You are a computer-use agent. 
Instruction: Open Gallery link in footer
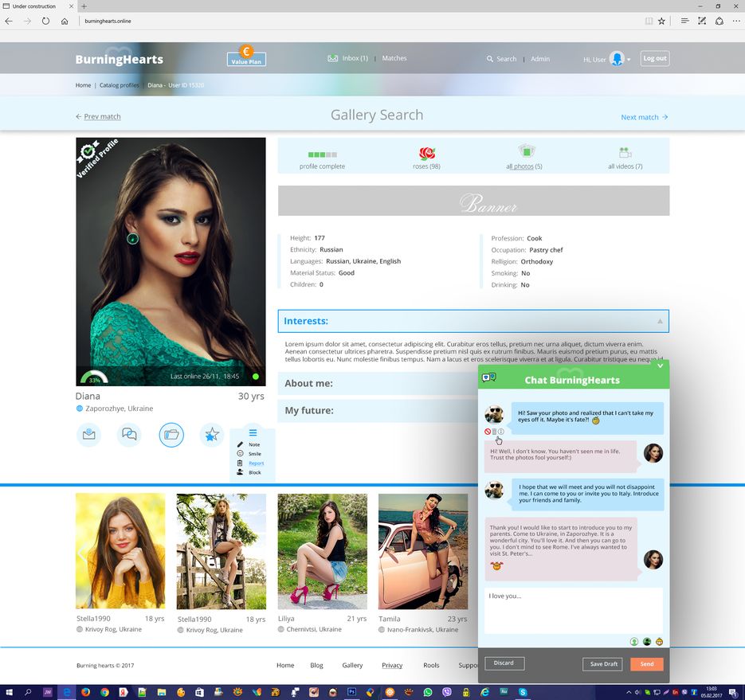click(x=352, y=665)
